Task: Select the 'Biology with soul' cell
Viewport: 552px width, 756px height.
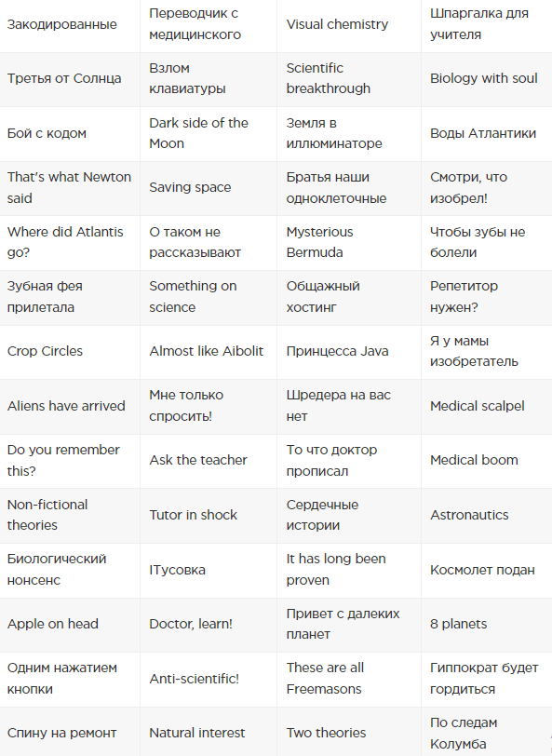Action: pyautogui.click(x=487, y=79)
